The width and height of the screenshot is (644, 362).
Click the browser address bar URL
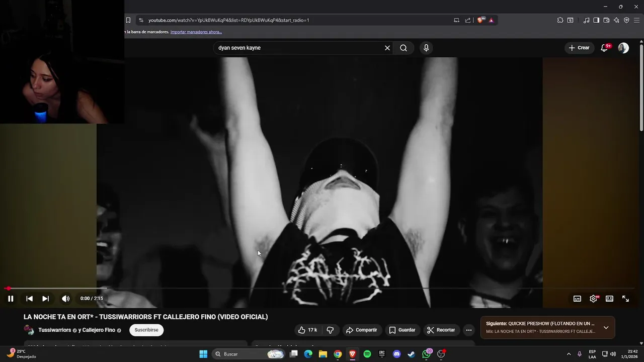coord(228,20)
